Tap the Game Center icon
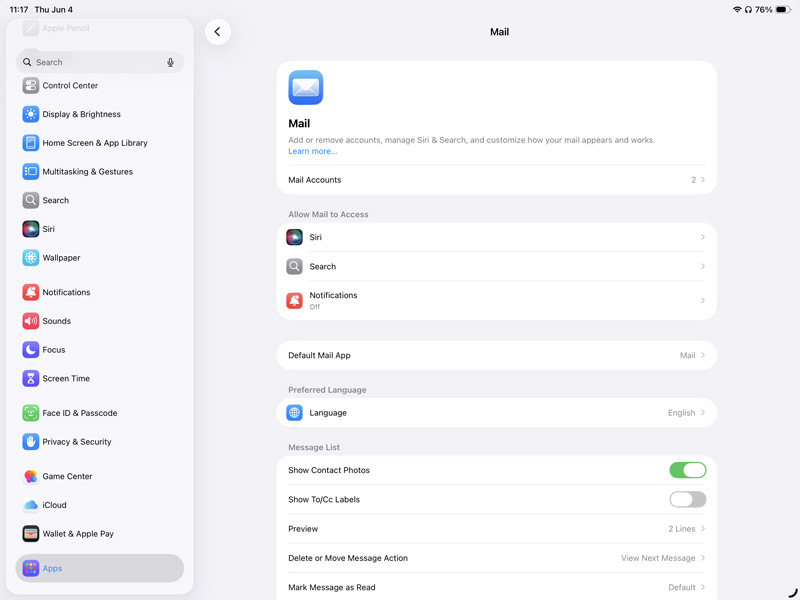 pyautogui.click(x=31, y=476)
